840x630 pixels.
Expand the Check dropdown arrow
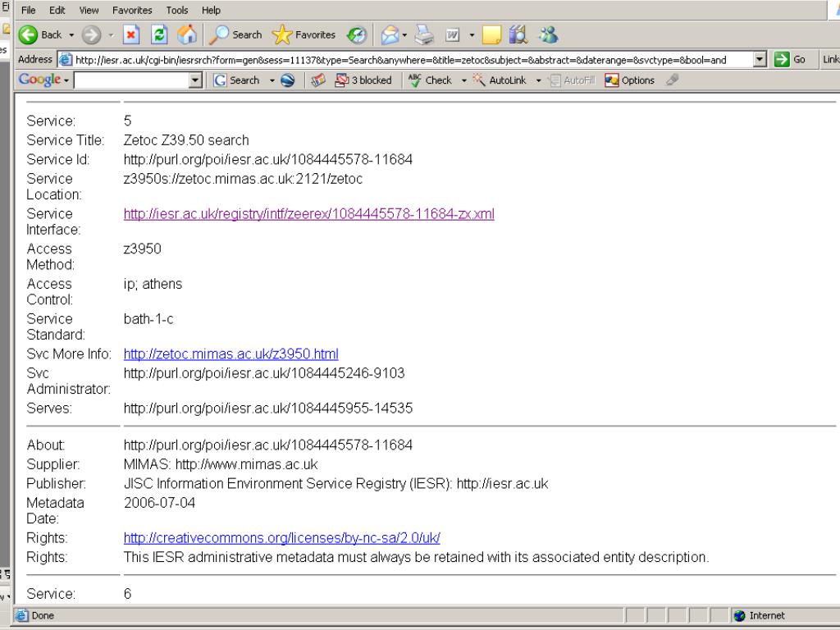(464, 80)
